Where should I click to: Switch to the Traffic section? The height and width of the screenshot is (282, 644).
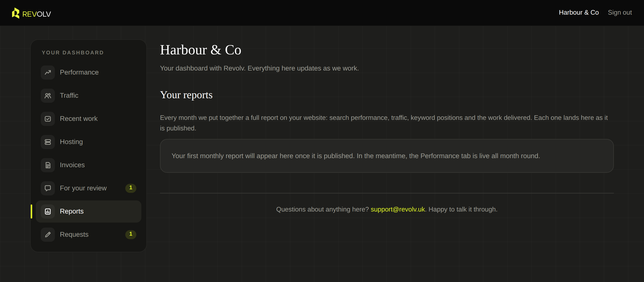tap(89, 96)
